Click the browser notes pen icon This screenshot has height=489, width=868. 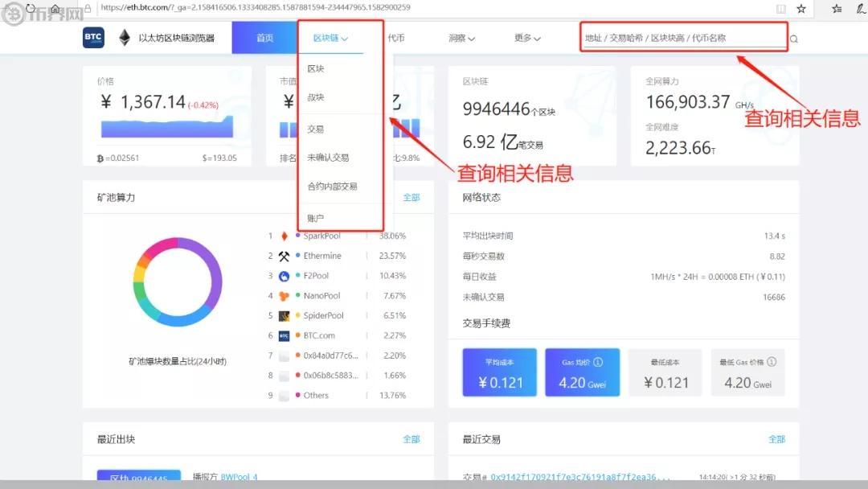tap(862, 8)
